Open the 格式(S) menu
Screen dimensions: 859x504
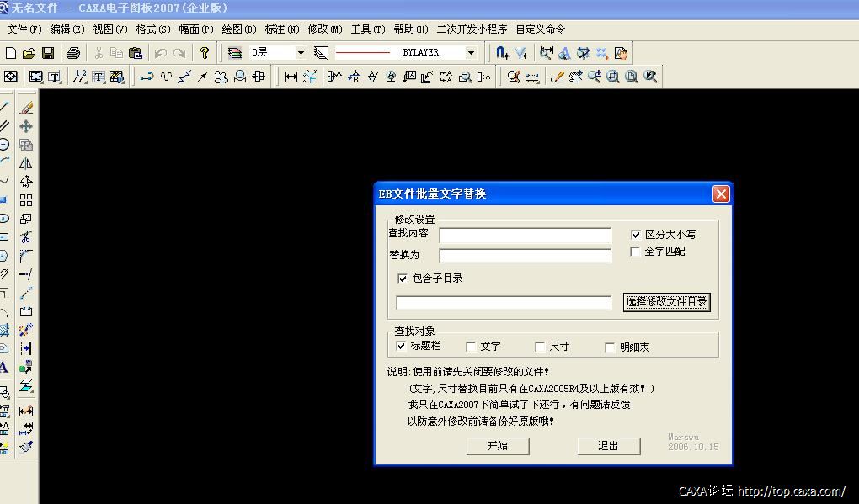tap(152, 29)
